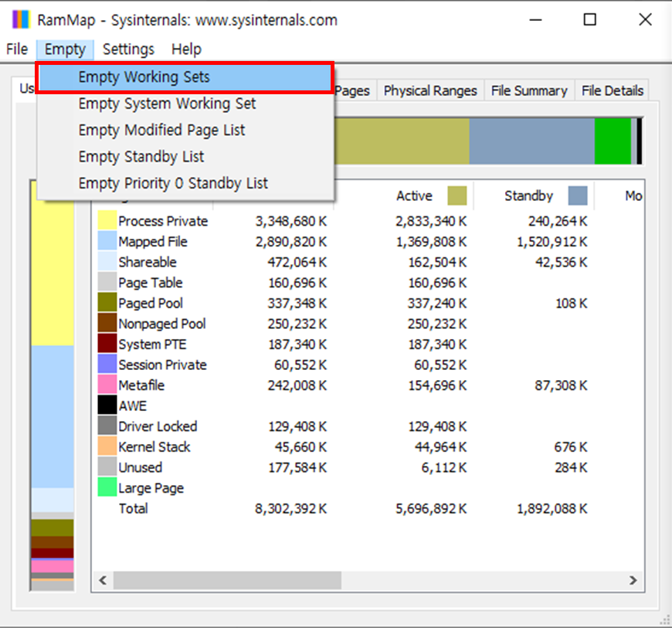Click the Kernel Stack orange swatch
The image size is (672, 628).
click(x=107, y=446)
